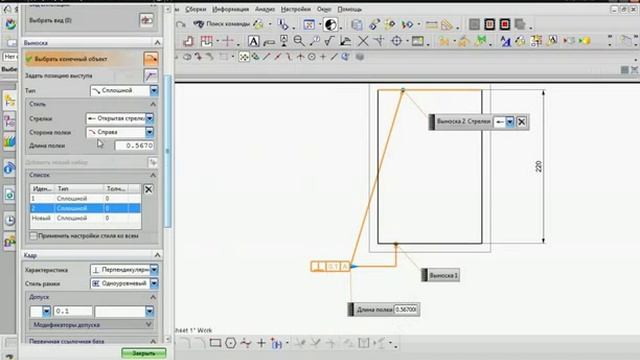Click the blue dimension tool icon in bottom toolbar
640x360 pixels.
(x=277, y=344)
